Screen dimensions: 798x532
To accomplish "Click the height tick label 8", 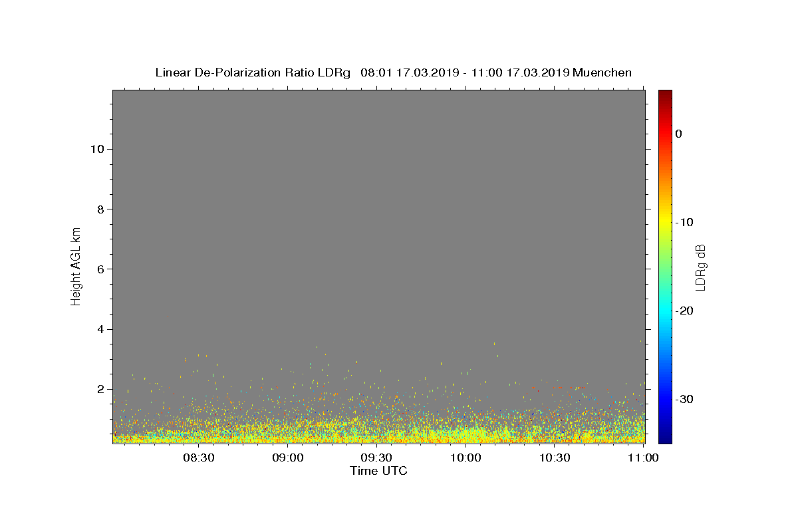I will 99,209.
